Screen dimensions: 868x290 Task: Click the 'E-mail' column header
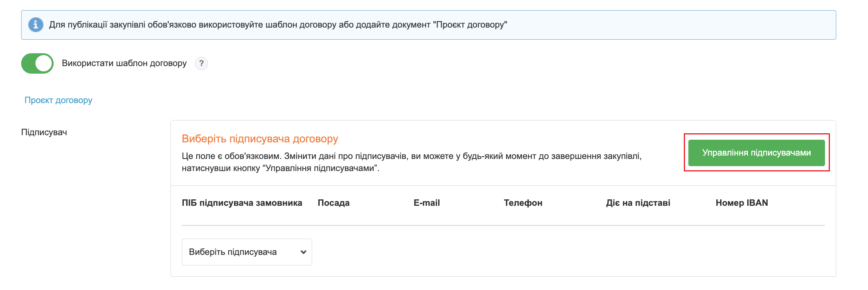[x=426, y=203]
